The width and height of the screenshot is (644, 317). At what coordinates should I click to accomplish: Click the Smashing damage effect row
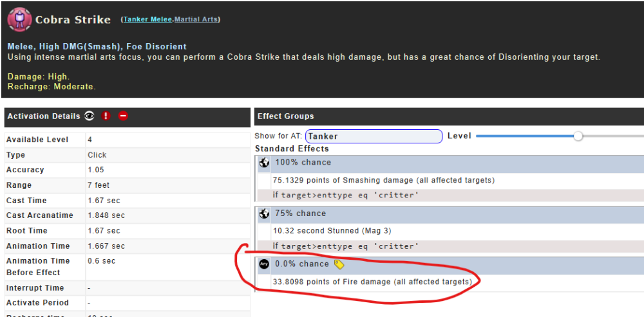(x=384, y=180)
